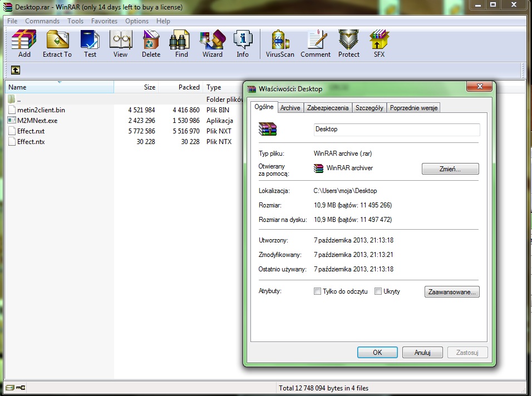Toggle the Ukryty checkbox
The height and width of the screenshot is (396, 532).
click(378, 291)
